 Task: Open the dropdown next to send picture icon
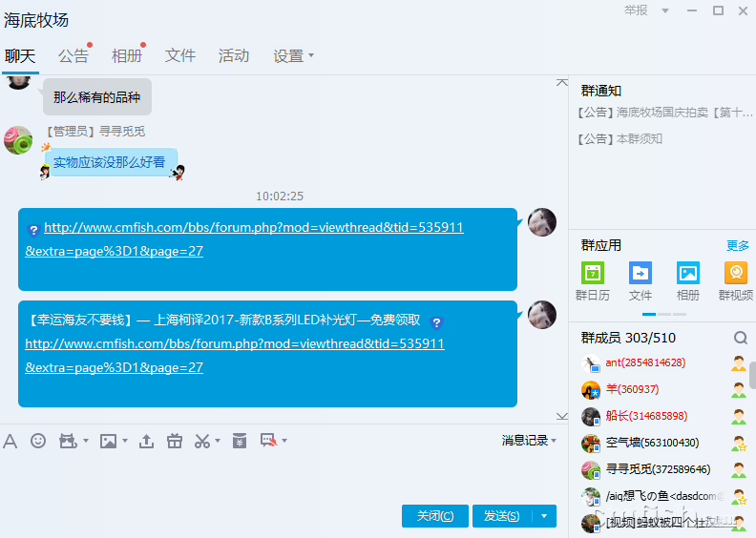click(125, 441)
